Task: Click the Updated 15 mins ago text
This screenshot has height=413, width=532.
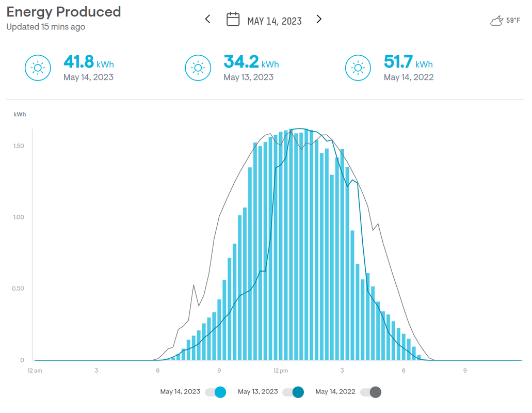Action: 46,27
